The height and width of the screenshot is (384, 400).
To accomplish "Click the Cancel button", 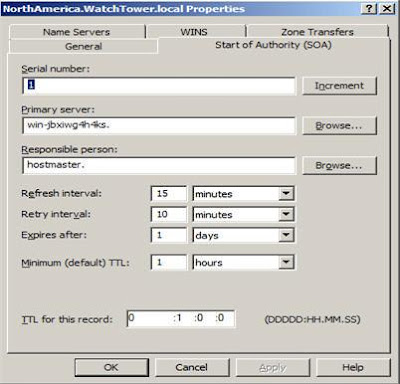I will tap(192, 367).
